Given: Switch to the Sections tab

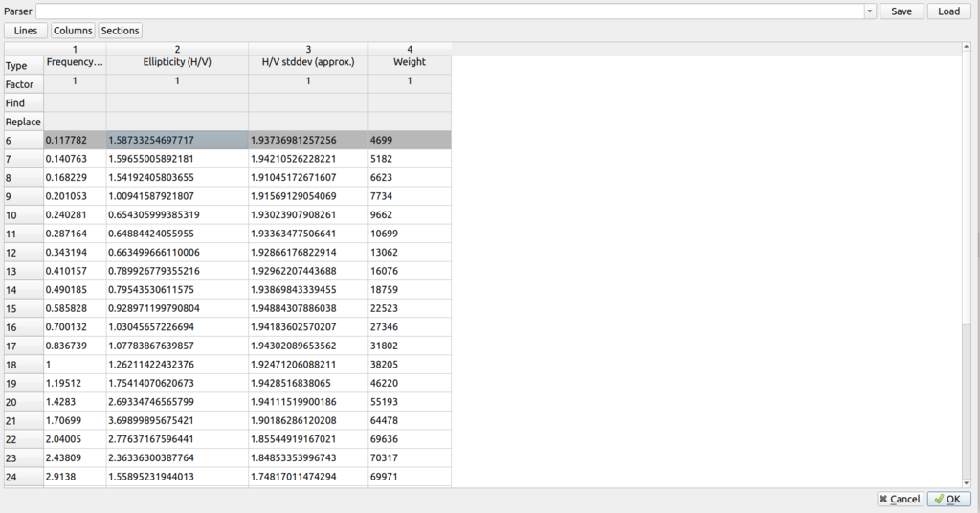Looking at the screenshot, I should [120, 31].
